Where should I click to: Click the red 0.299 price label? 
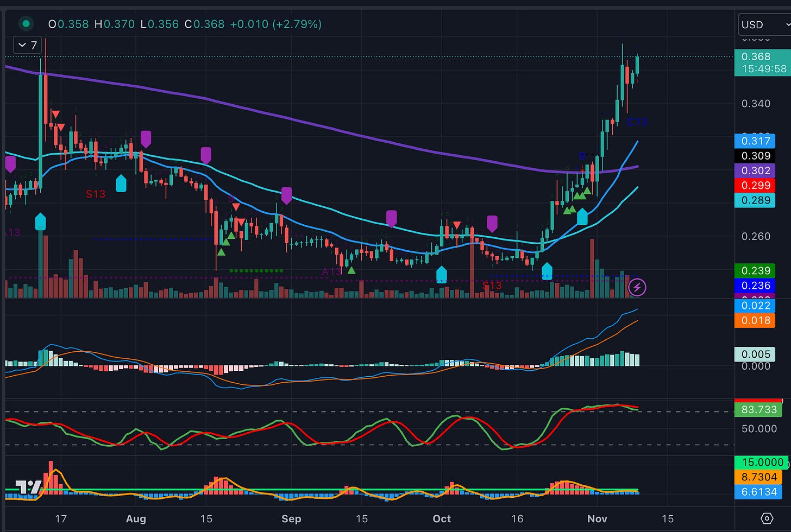coord(755,185)
